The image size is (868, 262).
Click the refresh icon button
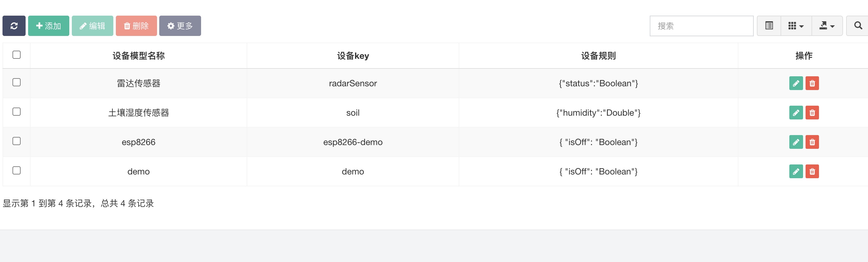[x=14, y=26]
